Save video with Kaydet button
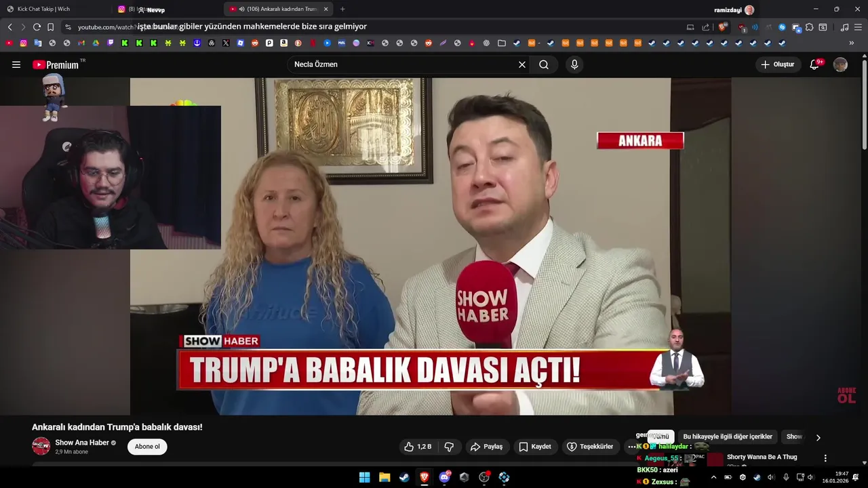This screenshot has height=488, width=868. click(535, 447)
